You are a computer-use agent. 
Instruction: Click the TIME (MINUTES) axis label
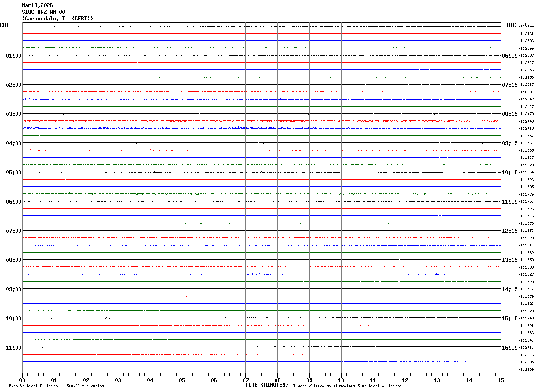[267, 385]
